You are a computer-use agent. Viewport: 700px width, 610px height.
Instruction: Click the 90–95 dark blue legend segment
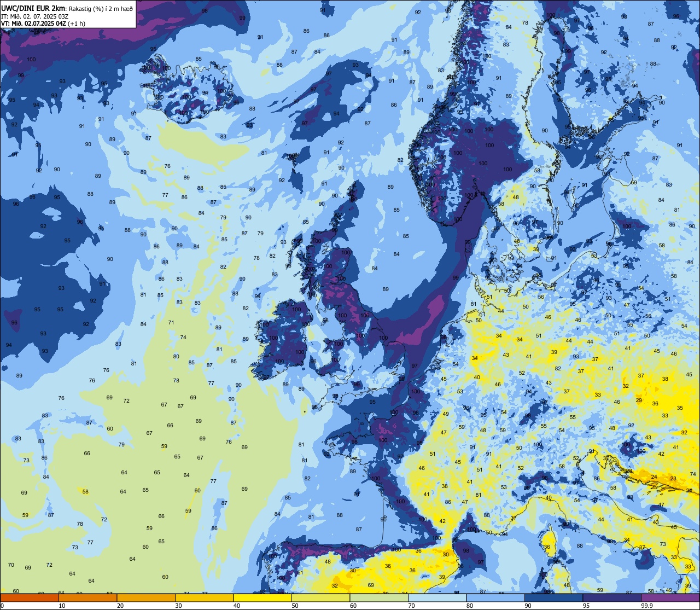tap(553, 598)
